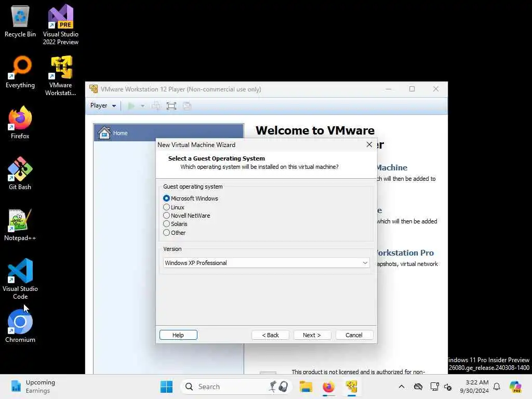The height and width of the screenshot is (399, 532).
Task: Open Visual Studio 2022 Preview desktop icon
Action: pos(61,24)
